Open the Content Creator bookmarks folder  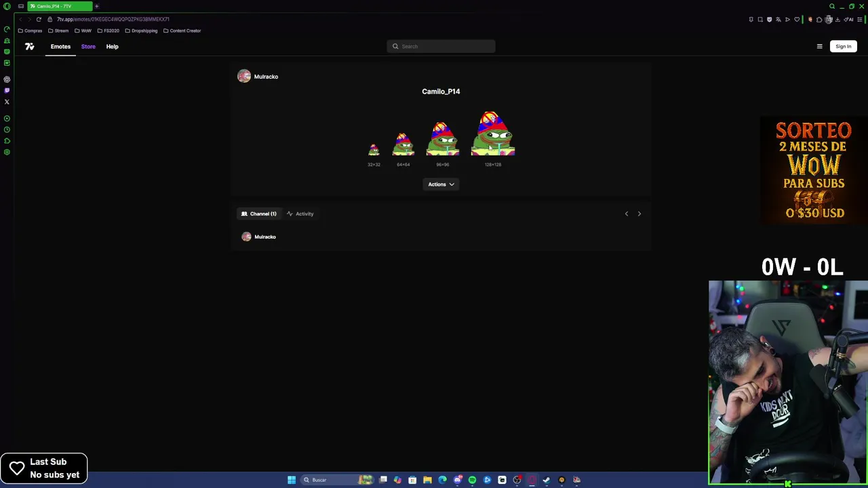pos(182,30)
